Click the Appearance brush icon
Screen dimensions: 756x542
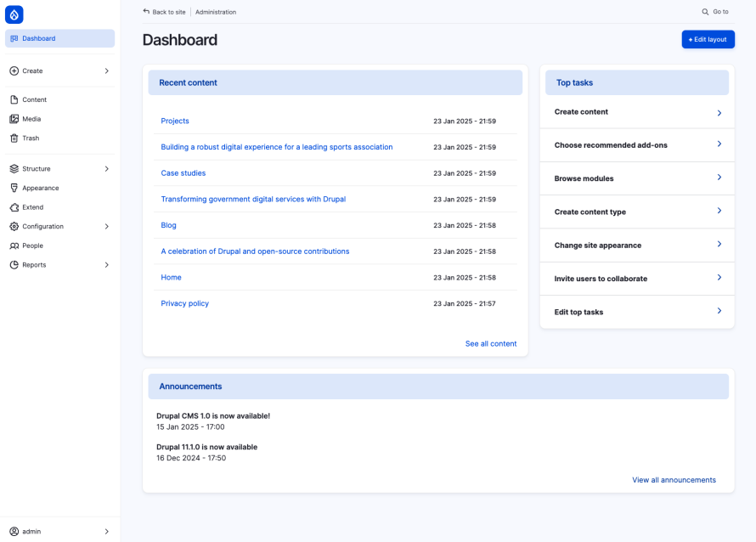tap(14, 188)
